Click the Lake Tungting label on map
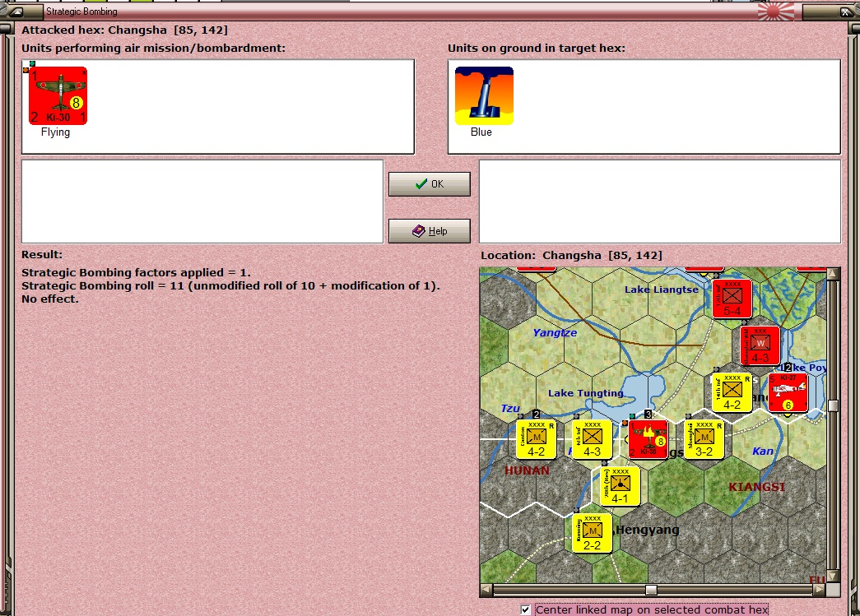This screenshot has width=860, height=616. (x=586, y=393)
